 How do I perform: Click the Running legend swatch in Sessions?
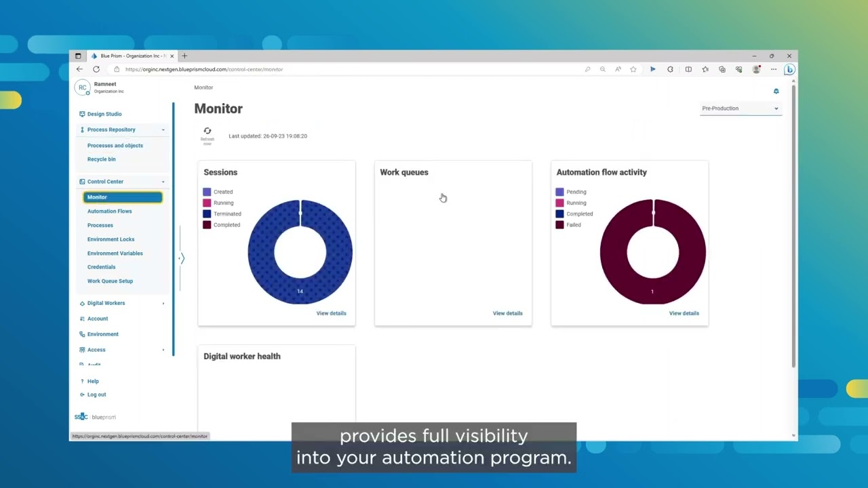[207, 203]
